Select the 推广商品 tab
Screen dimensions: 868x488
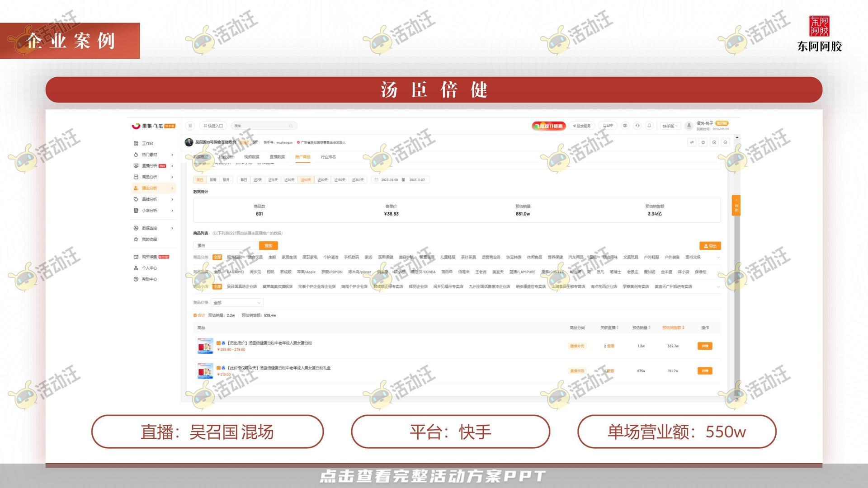tap(302, 157)
